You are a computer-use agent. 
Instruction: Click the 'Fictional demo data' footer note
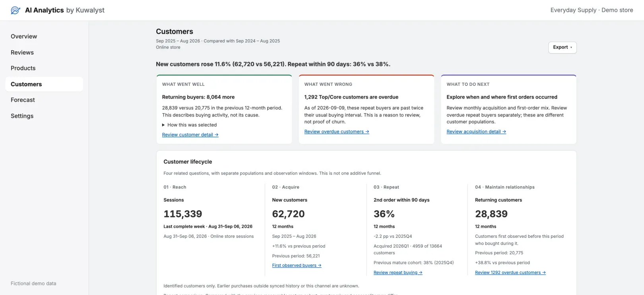[33, 283]
